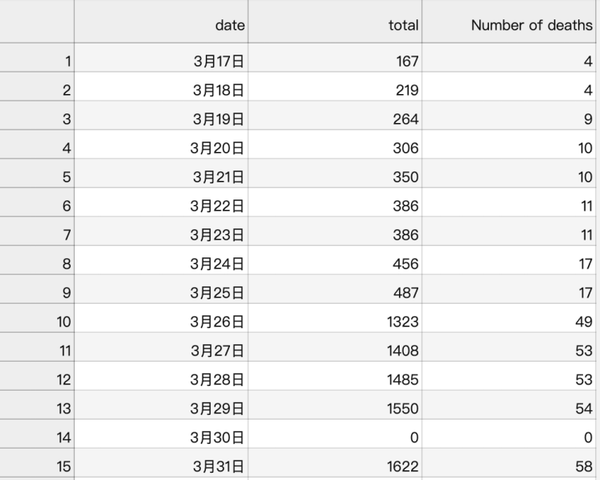Select row 14 header

[x=37, y=438]
